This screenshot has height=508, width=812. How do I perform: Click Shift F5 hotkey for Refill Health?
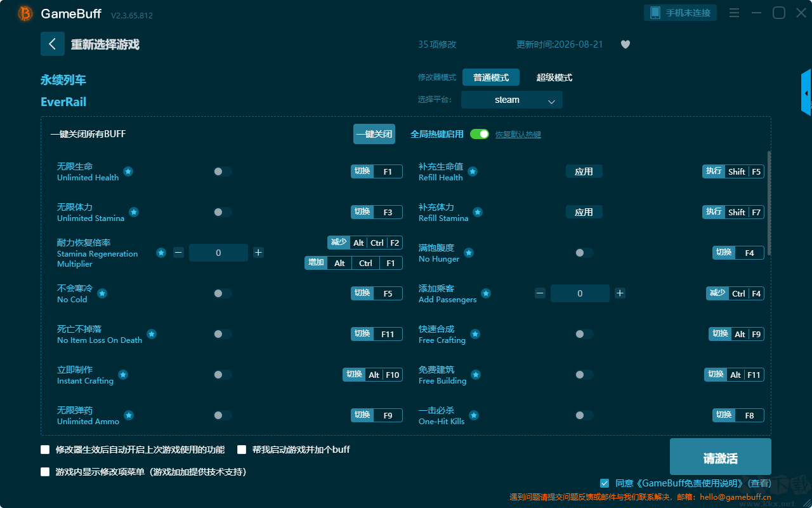tap(733, 171)
